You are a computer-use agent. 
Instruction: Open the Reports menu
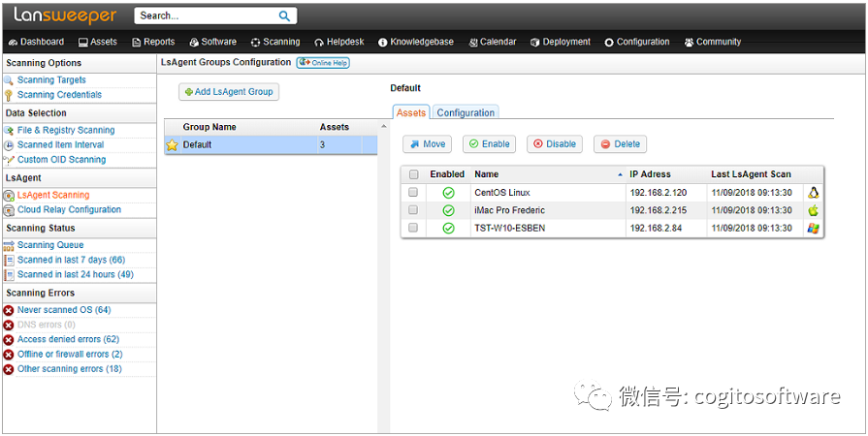[153, 42]
